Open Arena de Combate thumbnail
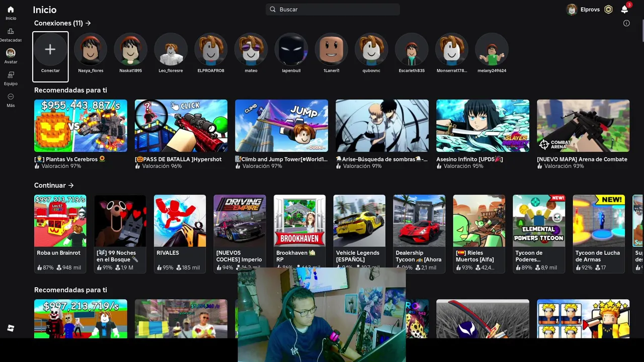Viewport: 644px width, 362px height. (x=583, y=126)
